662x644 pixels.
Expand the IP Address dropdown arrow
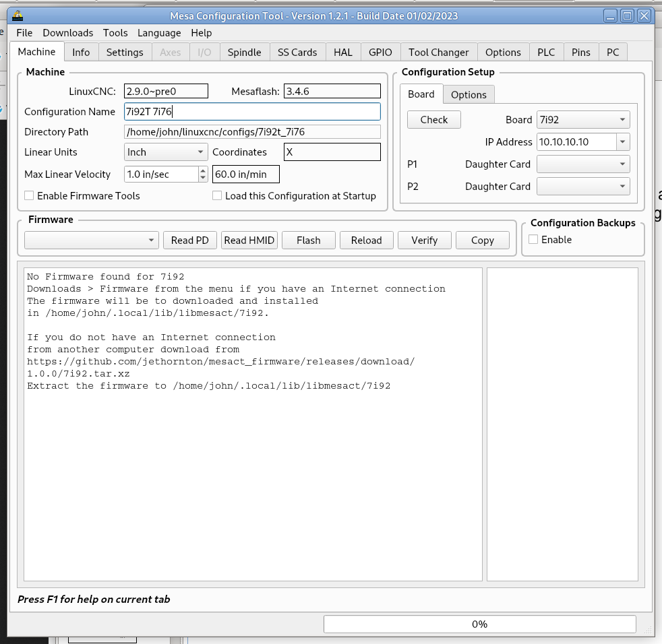click(x=623, y=142)
